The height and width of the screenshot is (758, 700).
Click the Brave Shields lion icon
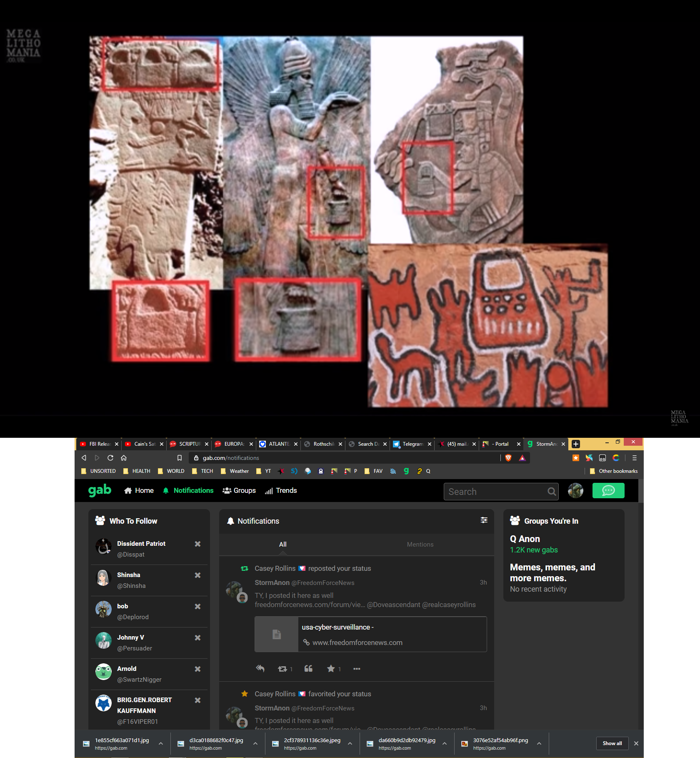[x=508, y=458]
